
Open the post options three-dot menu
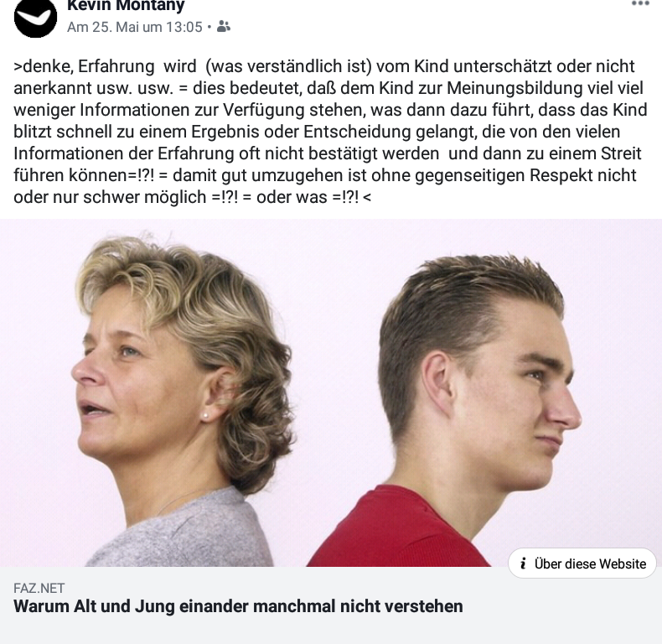[640, 4]
